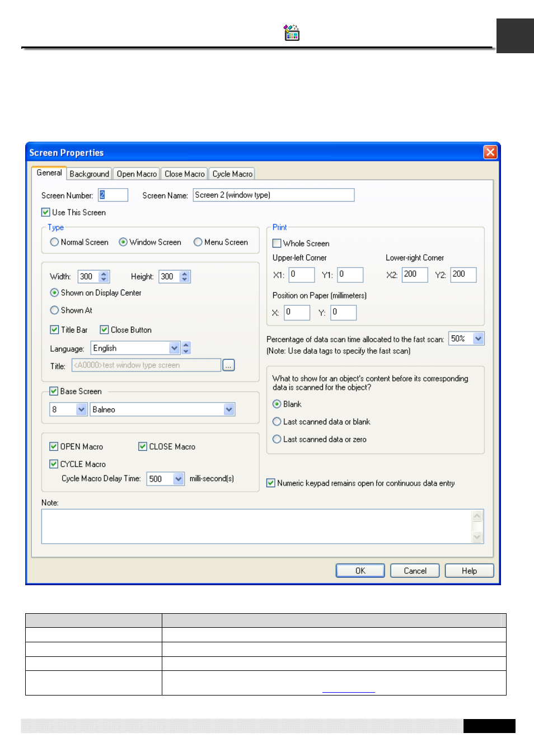Viewport: 534px width, 756px height.
Task: Click the Note scrollbar up arrow
Action: [477, 516]
